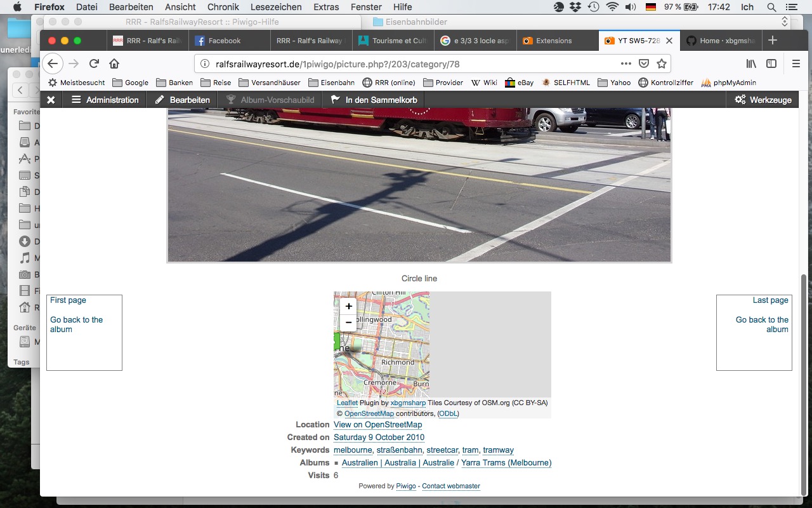Open the straßenbahn keyword link
The height and width of the screenshot is (508, 812).
400,450
